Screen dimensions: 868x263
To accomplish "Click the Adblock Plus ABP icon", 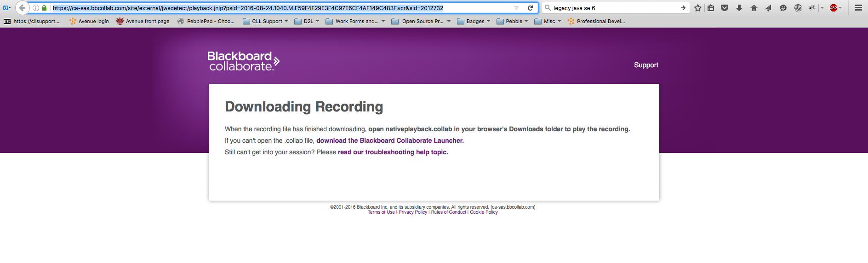I will [x=834, y=8].
